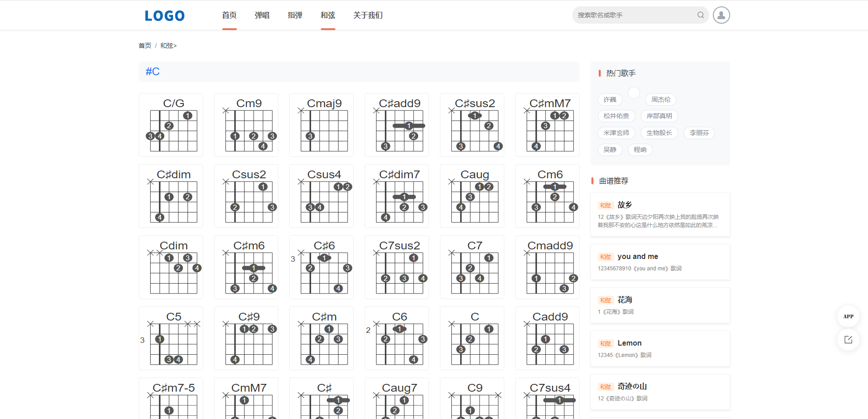This screenshot has height=419, width=868.
Task: Go to 关于我们 page
Action: pyautogui.click(x=368, y=16)
